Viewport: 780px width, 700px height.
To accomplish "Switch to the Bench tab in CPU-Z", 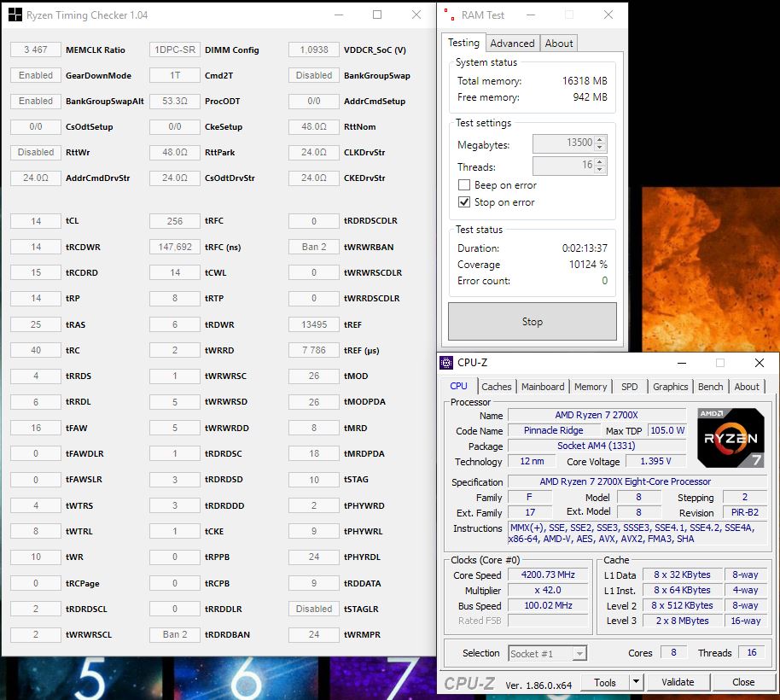I will coord(710,387).
